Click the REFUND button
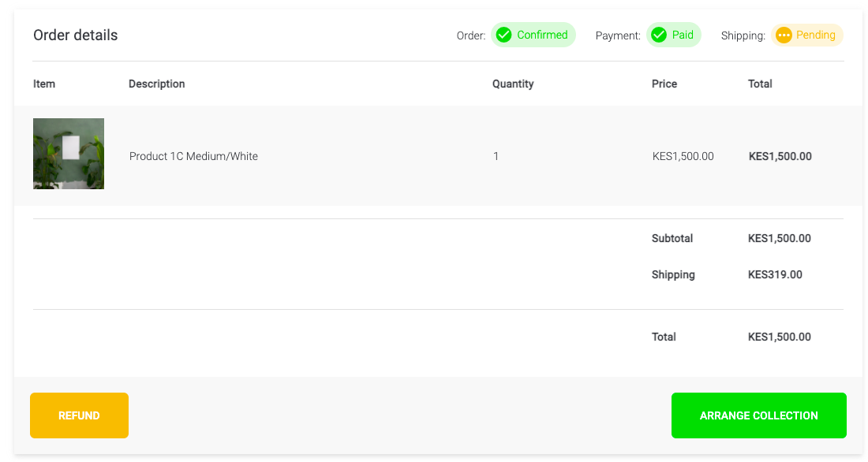The height and width of the screenshot is (462, 868). click(x=79, y=415)
